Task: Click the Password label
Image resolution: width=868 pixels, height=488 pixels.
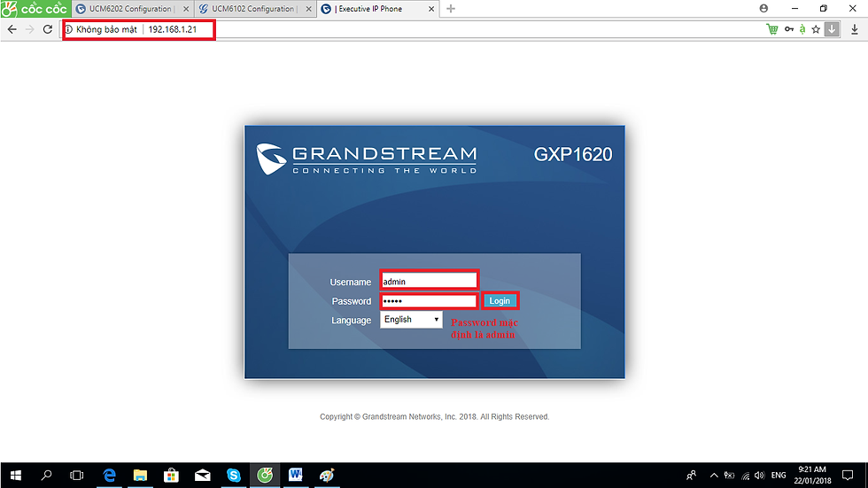Action: click(352, 301)
